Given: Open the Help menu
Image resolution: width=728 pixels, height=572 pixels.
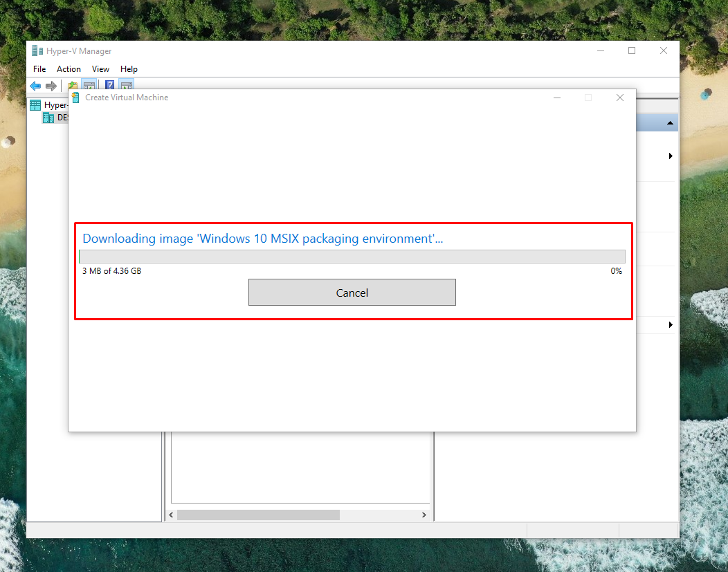Looking at the screenshot, I should 129,69.
